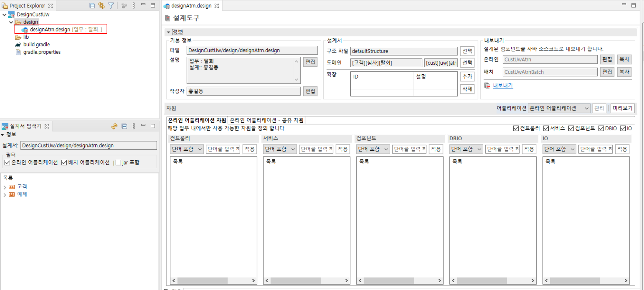Viewport: 644px width, 290px height.
Task: Collapse all in 설계서 탐색기 panel
Action: pyautogui.click(x=124, y=126)
